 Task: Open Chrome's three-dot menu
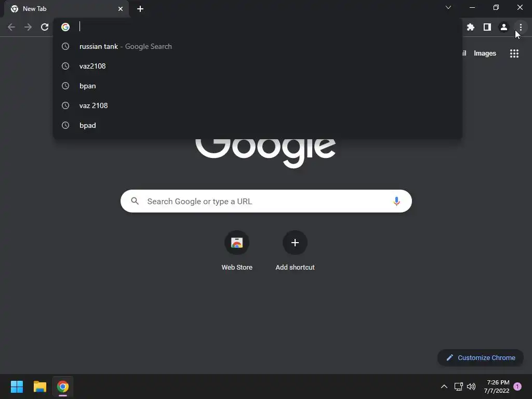tap(521, 27)
